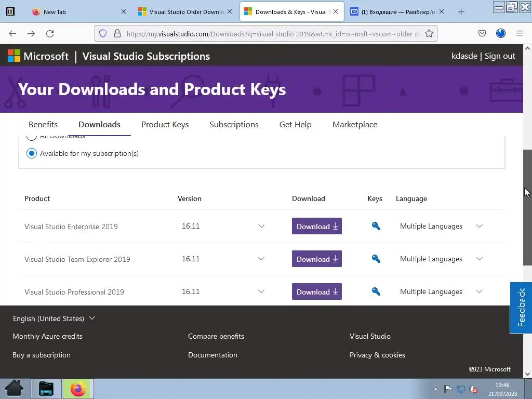Open the Firefox hamburger menu
Screen dimensions: 532x399
coord(520,33)
